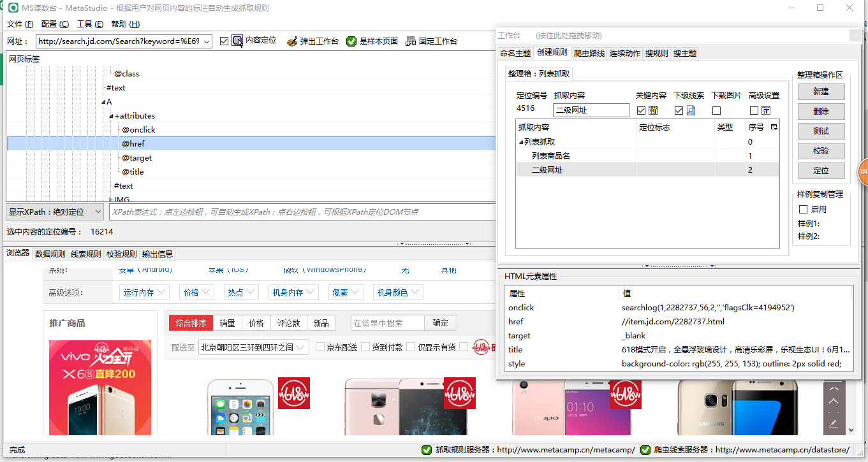Open the 运行内存 filter dropdown
The height and width of the screenshot is (462, 868).
coord(144,292)
